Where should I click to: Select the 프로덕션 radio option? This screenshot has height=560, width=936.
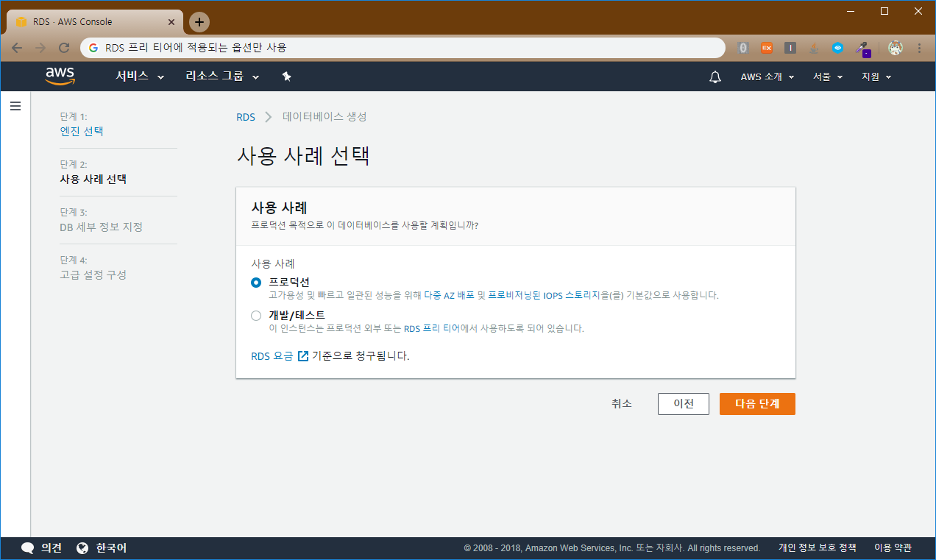[256, 283]
